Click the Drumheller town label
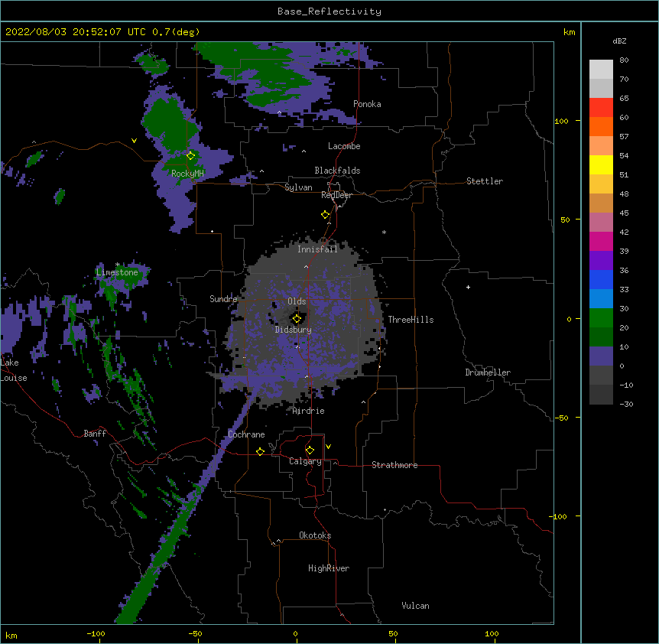This screenshot has height=644, width=659. [x=488, y=372]
